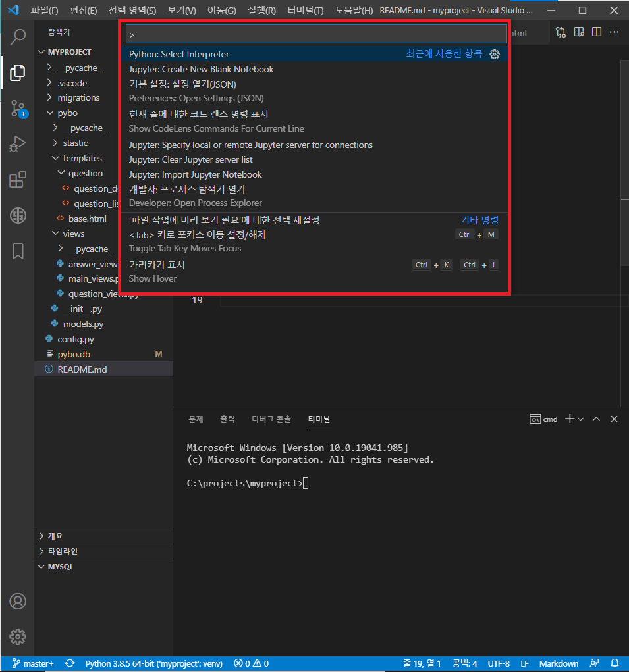
Task: Open preview to the side icon
Action: (579, 32)
